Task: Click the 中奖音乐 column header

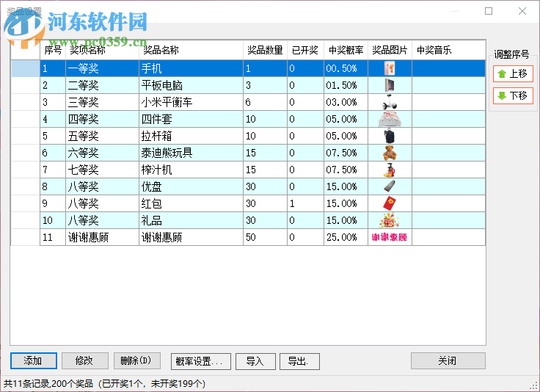Action: tap(448, 51)
